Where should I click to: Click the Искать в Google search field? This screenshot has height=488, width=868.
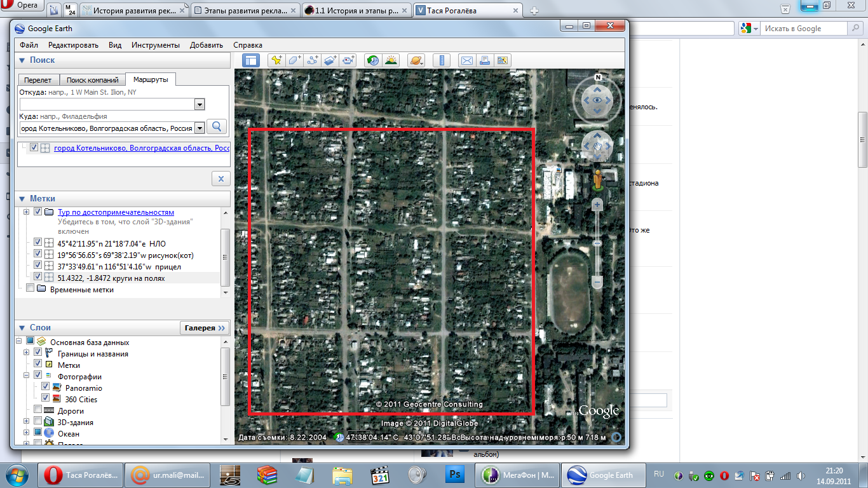coord(804,29)
